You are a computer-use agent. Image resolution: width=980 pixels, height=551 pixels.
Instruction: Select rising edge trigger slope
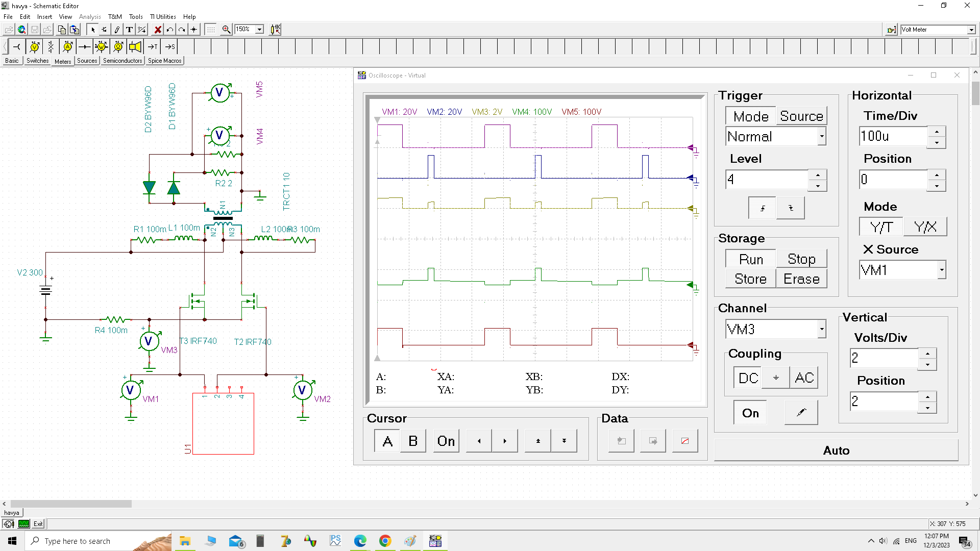point(763,208)
